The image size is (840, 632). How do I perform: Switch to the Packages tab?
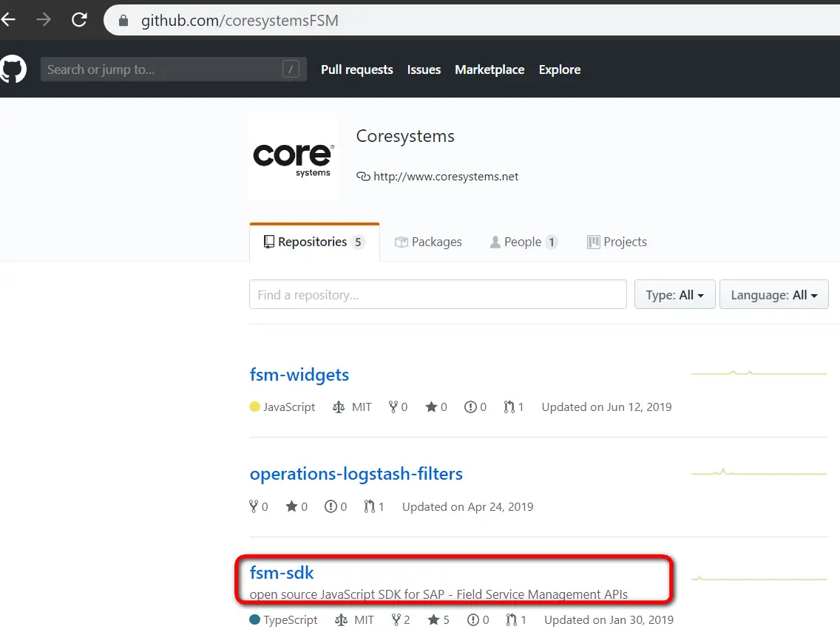(x=428, y=242)
